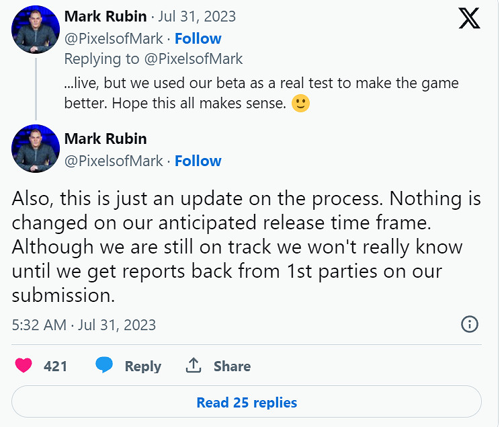Open the info circle icon beside timestamp
The height and width of the screenshot is (427, 504).
coord(469,324)
